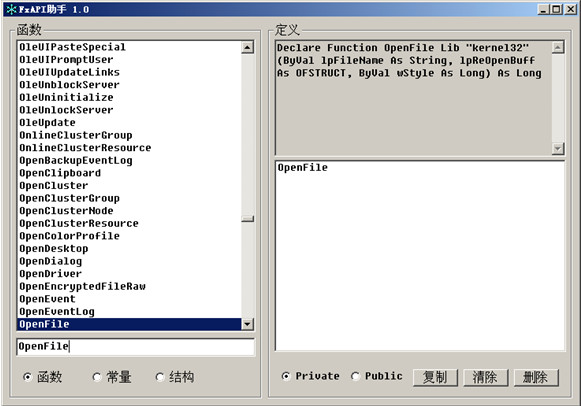
Task: Choose the Public scope option
Action: point(355,376)
